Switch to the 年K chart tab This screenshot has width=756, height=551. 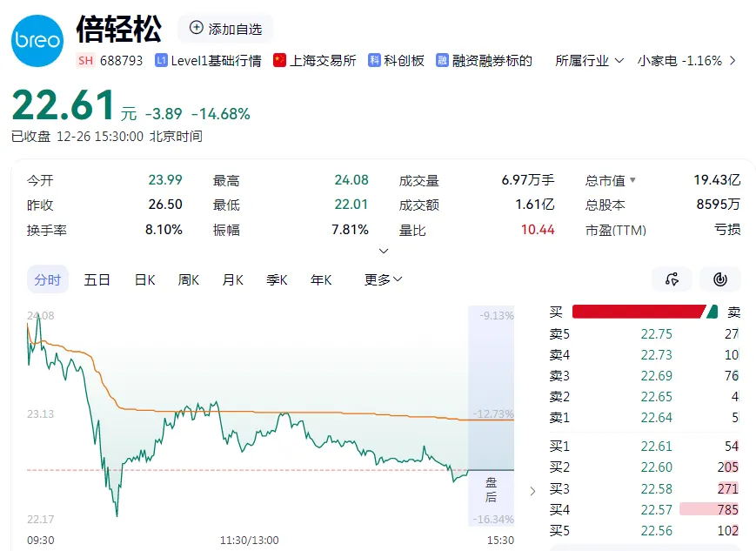[321, 279]
